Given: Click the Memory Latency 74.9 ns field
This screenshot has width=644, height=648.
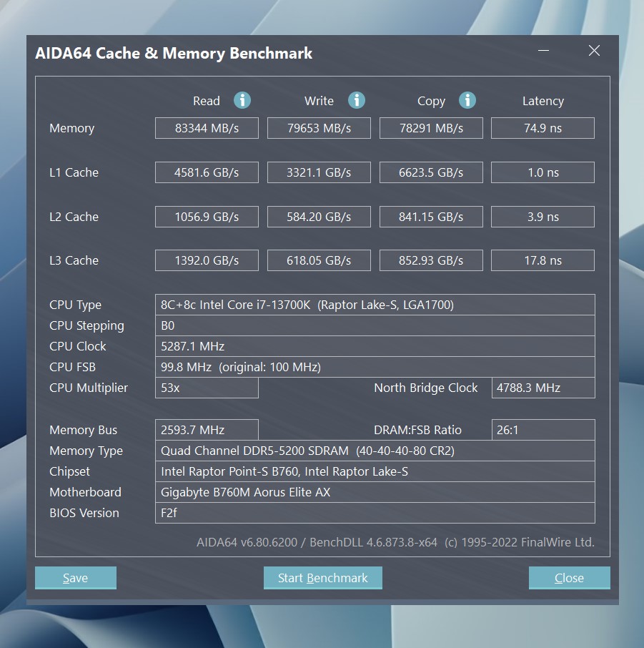Looking at the screenshot, I should point(543,128).
